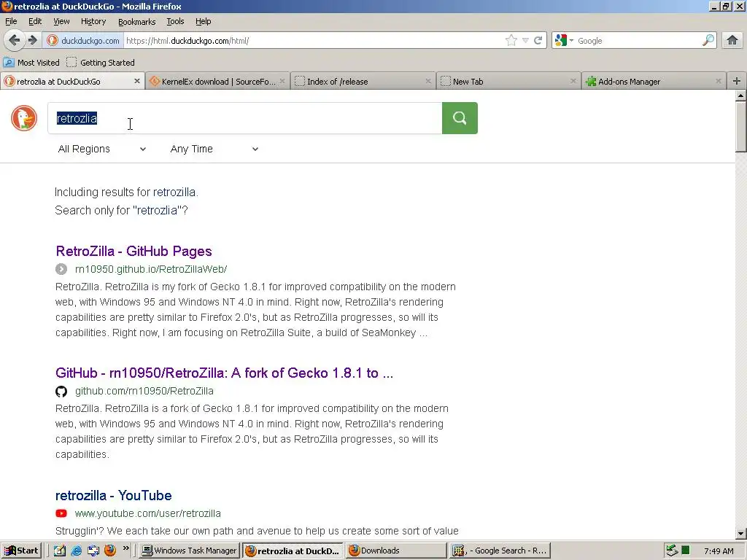The image size is (747, 560).
Task: Open the Edit menu
Action: 35,21
